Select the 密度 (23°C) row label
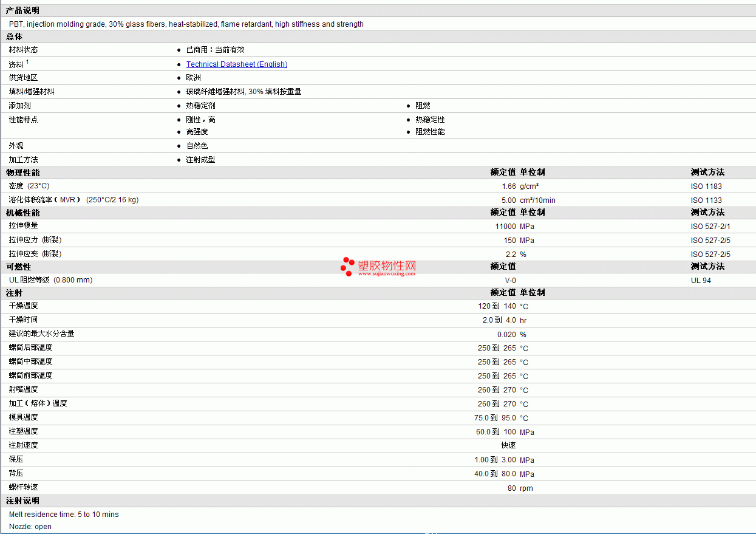The width and height of the screenshot is (756, 534). 29,186
